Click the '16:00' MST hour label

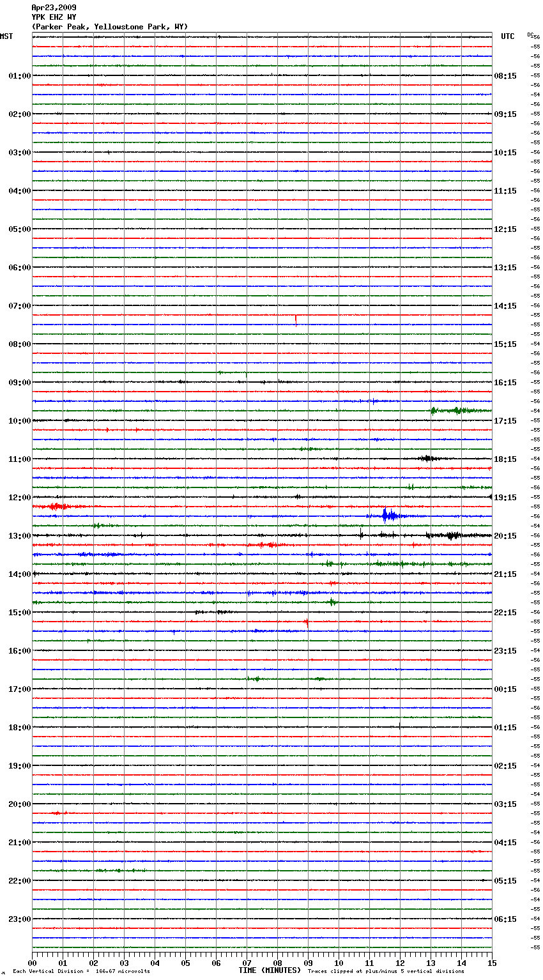tap(19, 651)
